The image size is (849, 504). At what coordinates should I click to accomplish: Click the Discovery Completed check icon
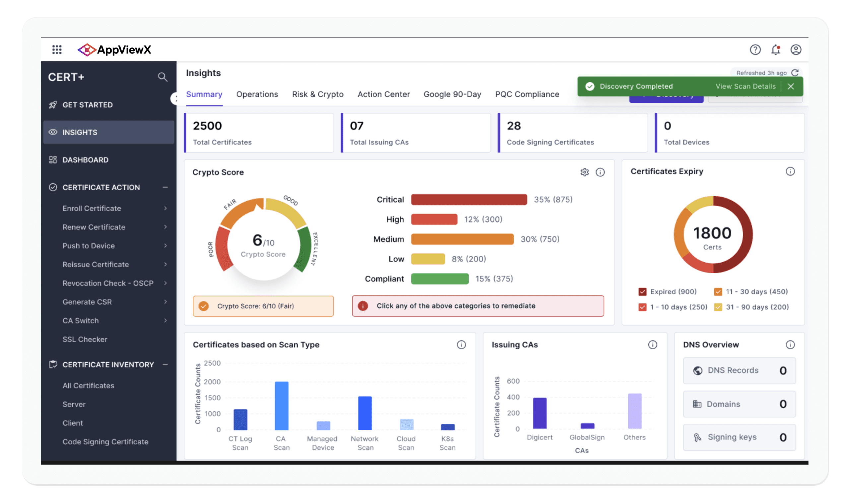click(590, 86)
